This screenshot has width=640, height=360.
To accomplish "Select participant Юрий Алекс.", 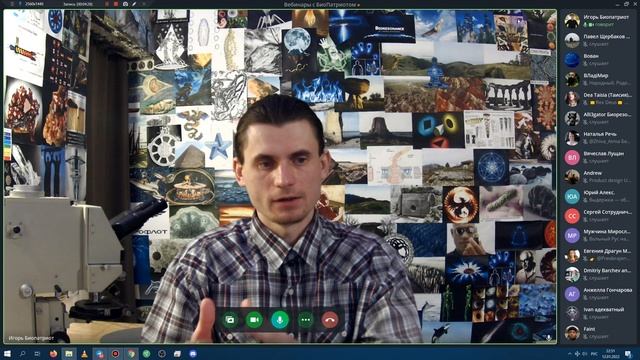I will 598,196.
